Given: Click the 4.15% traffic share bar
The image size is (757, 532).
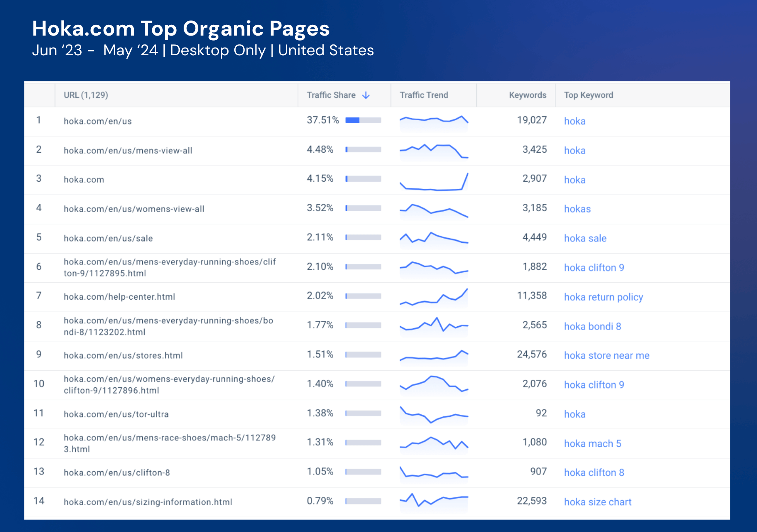Looking at the screenshot, I should [x=363, y=179].
